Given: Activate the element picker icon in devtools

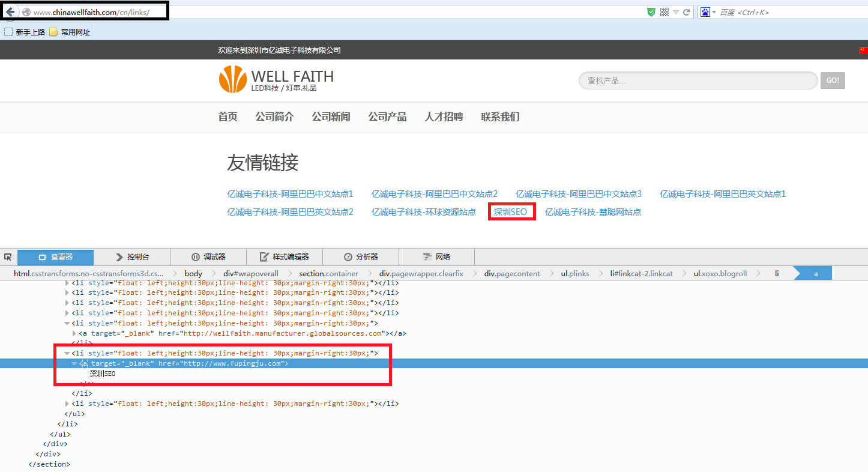Looking at the screenshot, I should (8, 257).
